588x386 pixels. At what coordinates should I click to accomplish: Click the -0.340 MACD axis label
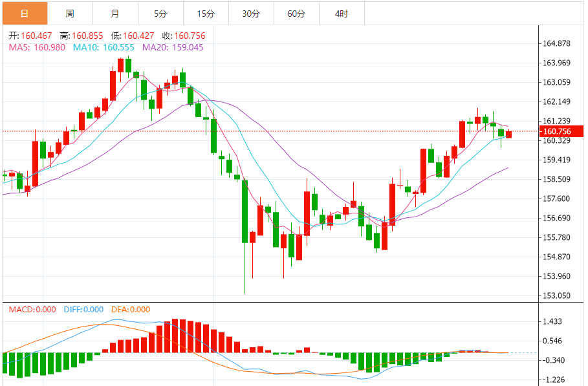click(x=554, y=360)
